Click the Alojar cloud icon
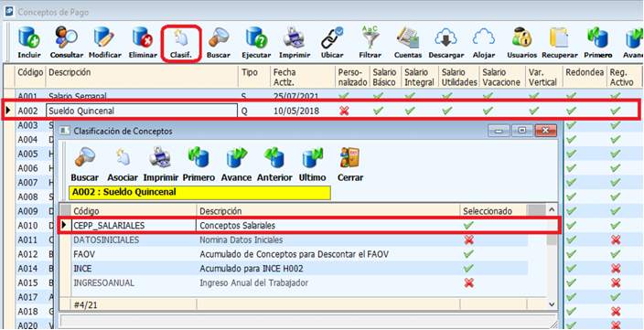 click(x=484, y=37)
